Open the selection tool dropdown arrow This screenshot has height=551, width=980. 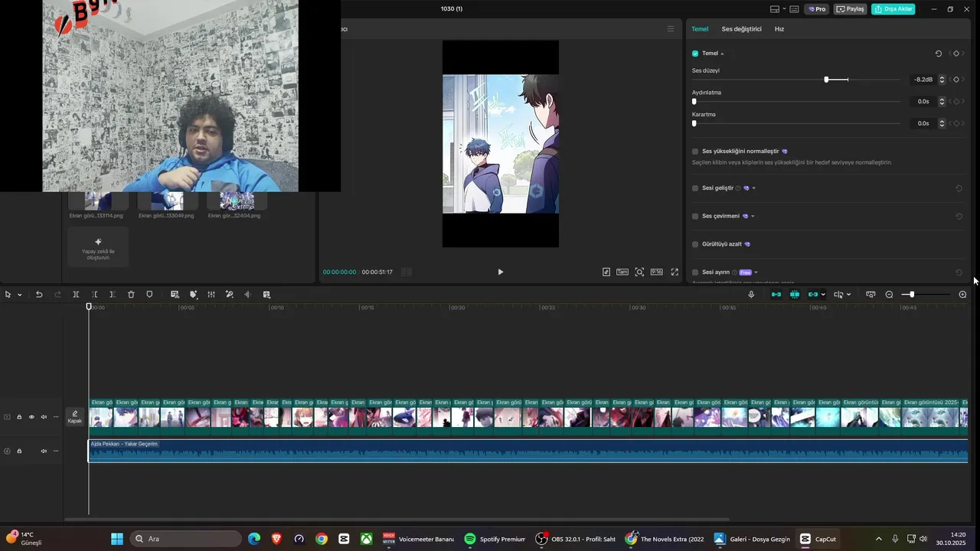pyautogui.click(x=19, y=295)
